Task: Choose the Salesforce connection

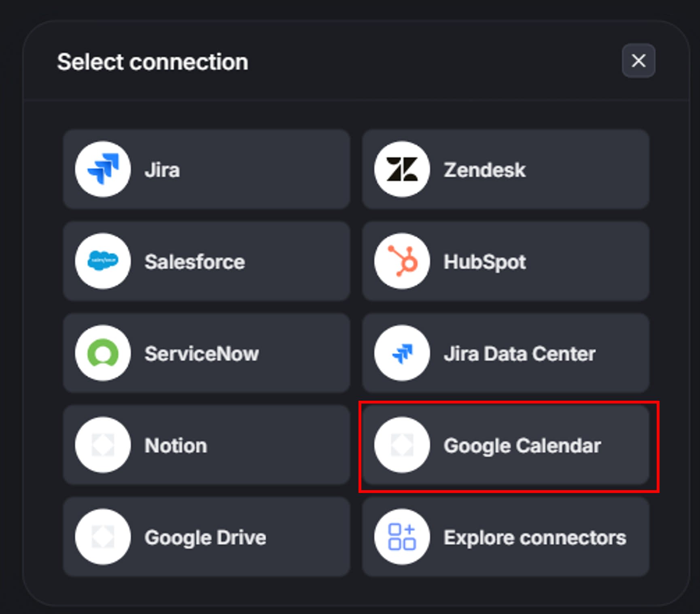Action: click(206, 261)
